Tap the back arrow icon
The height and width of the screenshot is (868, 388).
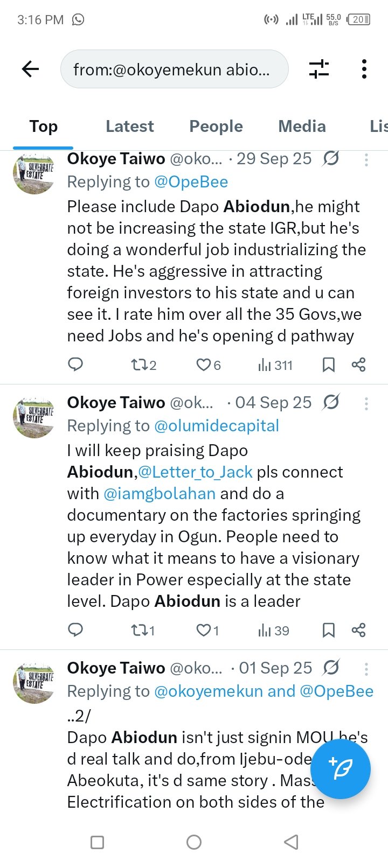click(31, 69)
